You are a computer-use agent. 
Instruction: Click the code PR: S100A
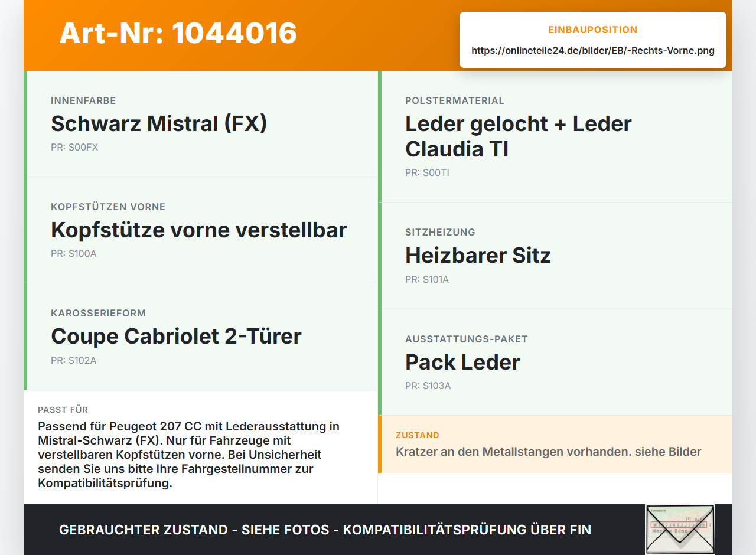[74, 253]
